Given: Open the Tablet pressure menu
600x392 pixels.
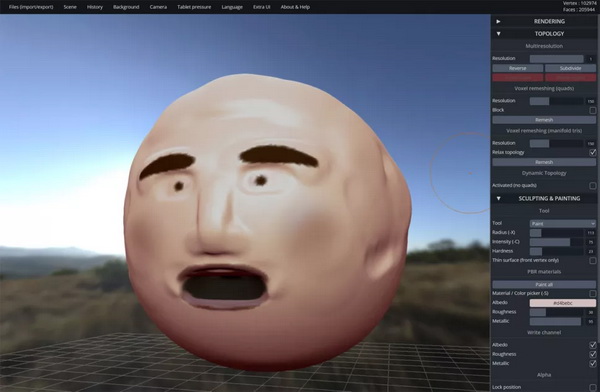Looking at the screenshot, I should (194, 7).
